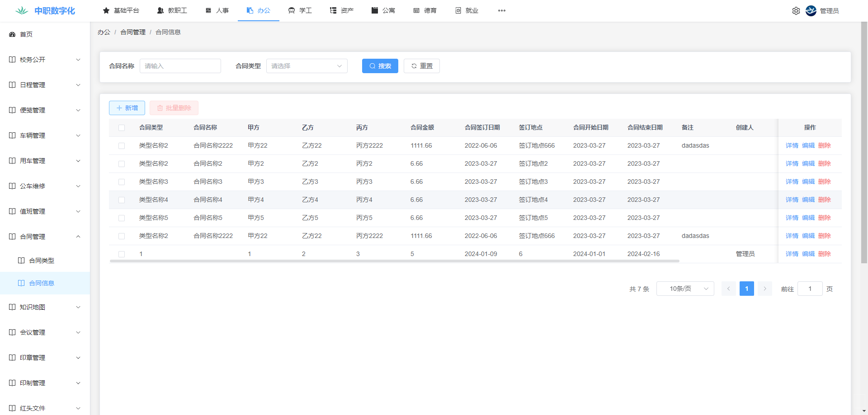Open the 合同类型 filter dropdown
The width and height of the screenshot is (868, 415).
[307, 66]
